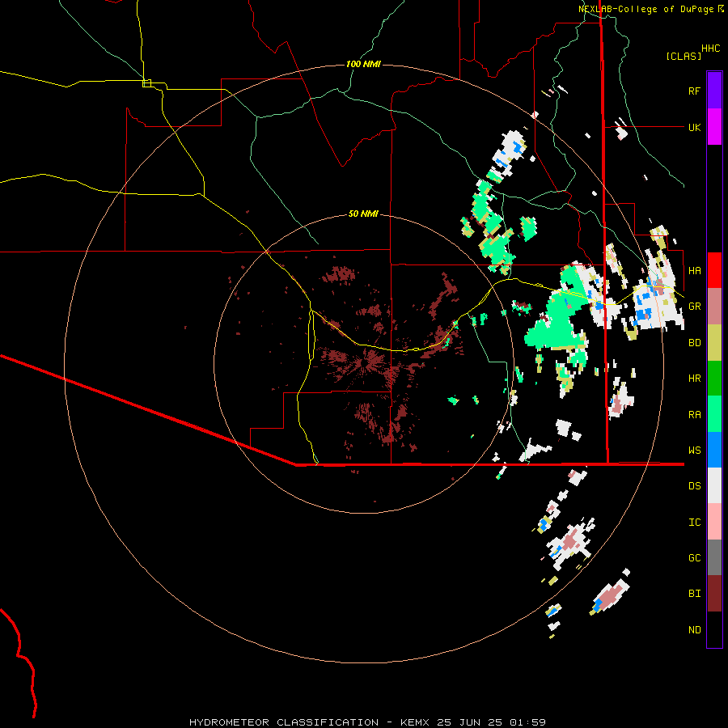The height and width of the screenshot is (728, 728).
Task: Click the GC gray legend swatch
Action: point(714,557)
